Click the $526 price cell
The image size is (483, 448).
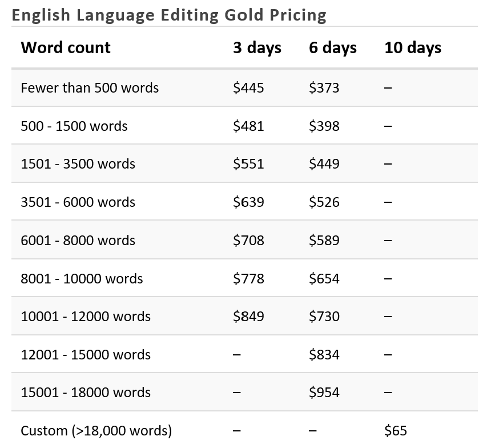(324, 202)
